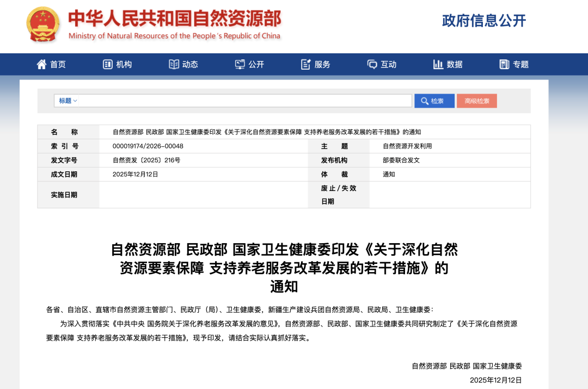The image size is (588, 389).
Task: Go to the 专题 navigation item
Action: point(520,64)
